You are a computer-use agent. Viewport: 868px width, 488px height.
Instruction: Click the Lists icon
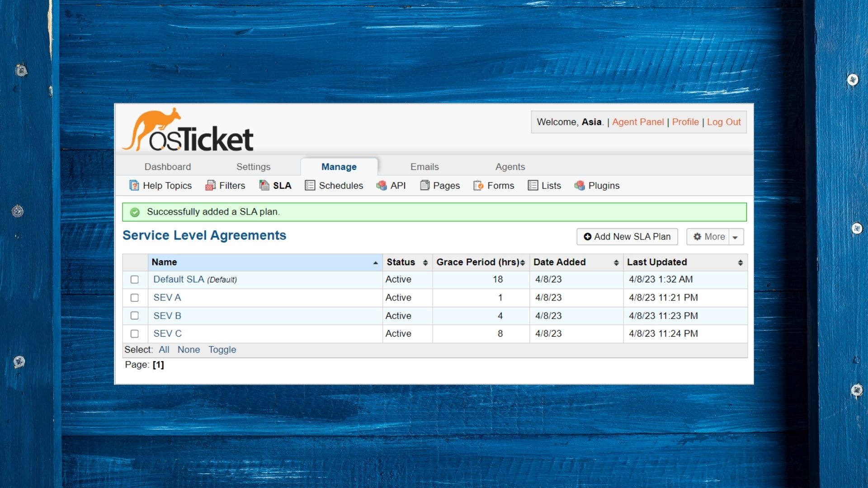point(533,185)
